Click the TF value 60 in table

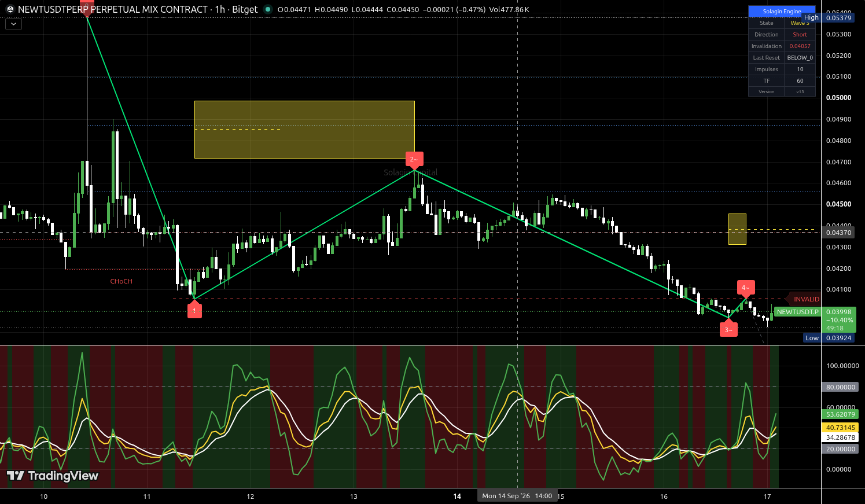click(800, 81)
